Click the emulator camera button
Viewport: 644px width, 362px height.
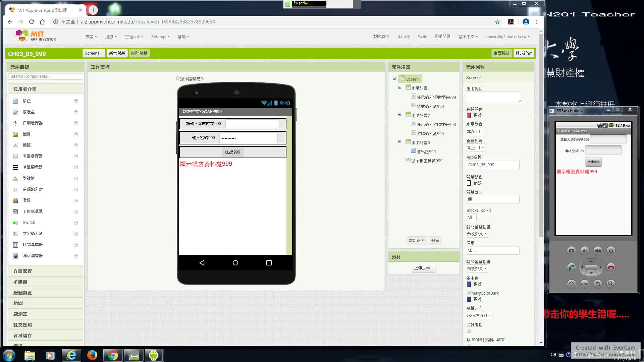pyautogui.click(x=572, y=250)
